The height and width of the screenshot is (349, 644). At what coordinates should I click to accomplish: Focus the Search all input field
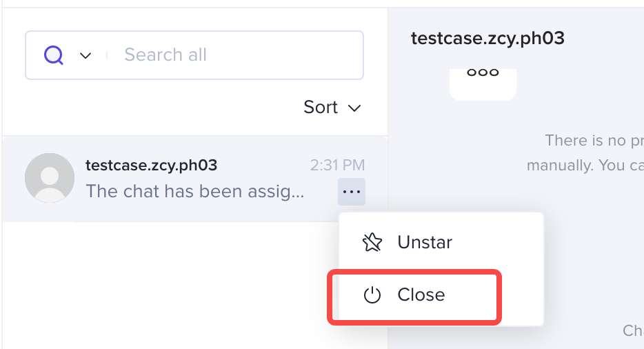(x=234, y=55)
